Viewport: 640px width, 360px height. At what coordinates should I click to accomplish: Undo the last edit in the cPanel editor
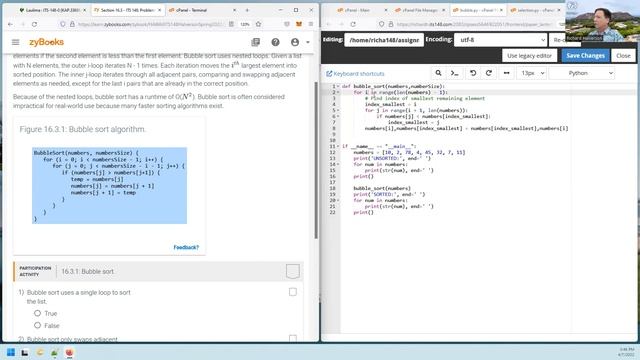coord(473,73)
